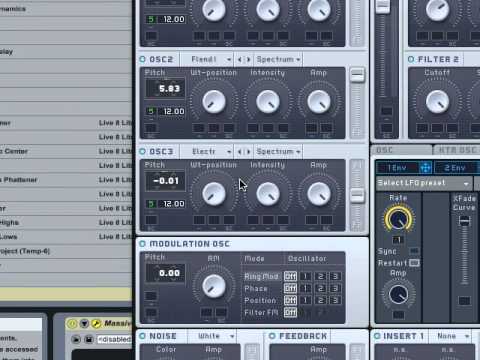Toggle the Noise section power button
The height and width of the screenshot is (360, 480).
click(x=143, y=336)
